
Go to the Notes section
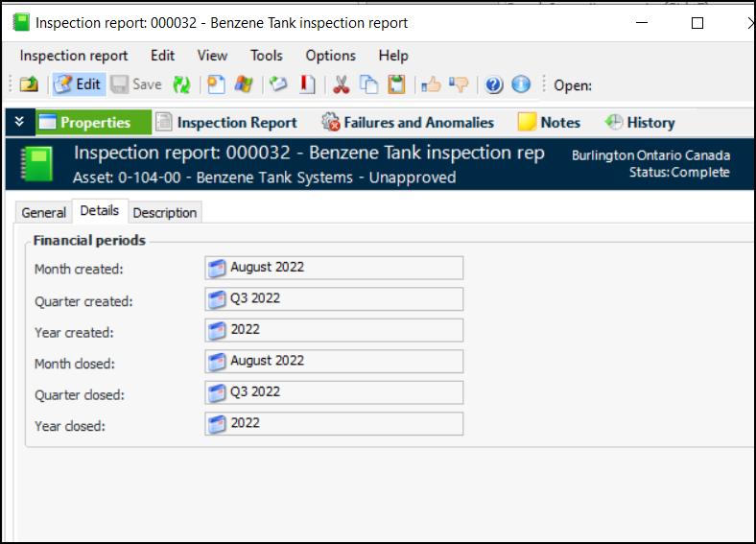click(550, 122)
